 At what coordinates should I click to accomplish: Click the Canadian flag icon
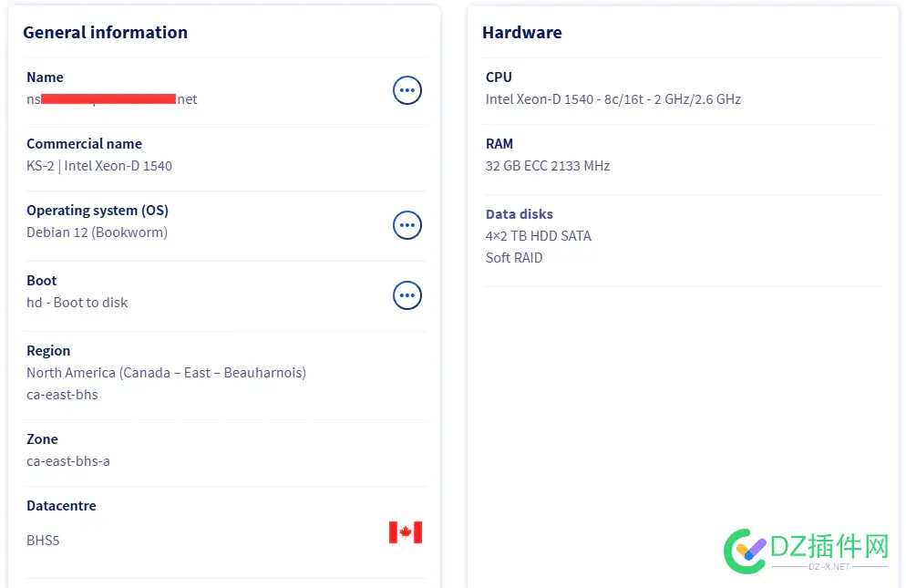pyautogui.click(x=406, y=533)
